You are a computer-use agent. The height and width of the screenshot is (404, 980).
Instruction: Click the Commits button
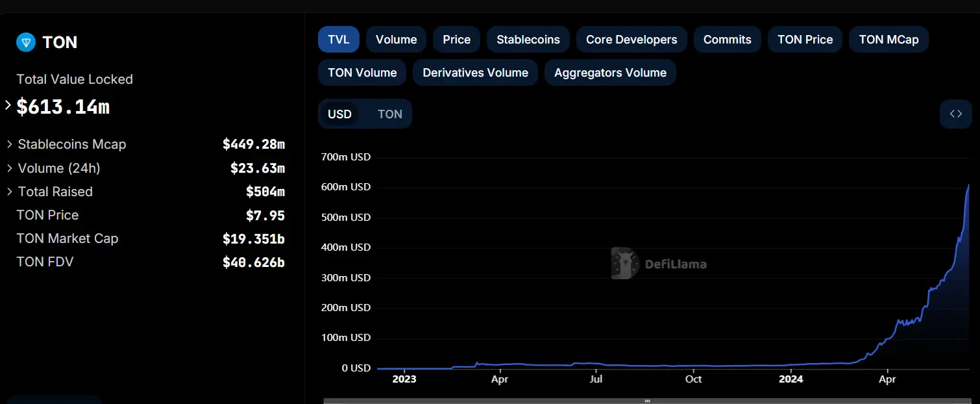(727, 40)
